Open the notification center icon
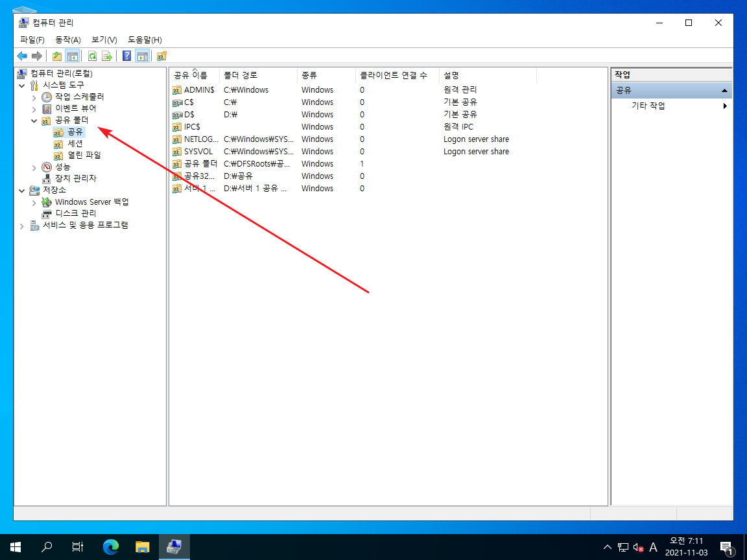Image resolution: width=747 pixels, height=560 pixels. [726, 547]
